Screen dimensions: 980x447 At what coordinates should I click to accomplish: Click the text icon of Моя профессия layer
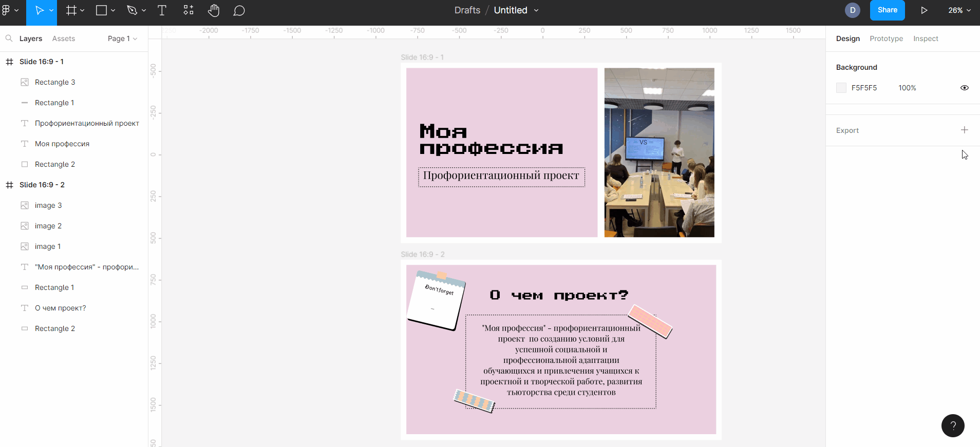coord(24,144)
